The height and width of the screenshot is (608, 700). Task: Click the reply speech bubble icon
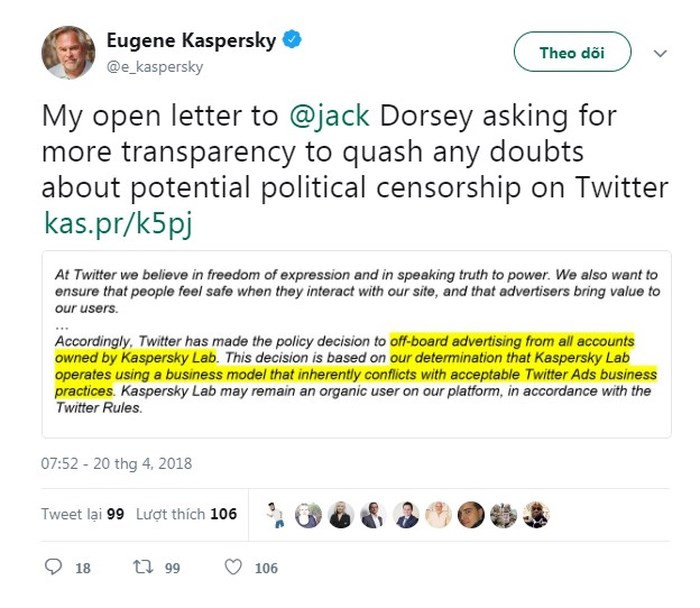[53, 568]
